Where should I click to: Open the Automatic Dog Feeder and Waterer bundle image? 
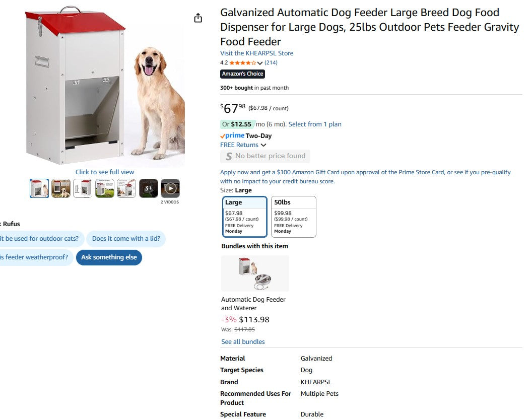[x=255, y=273]
